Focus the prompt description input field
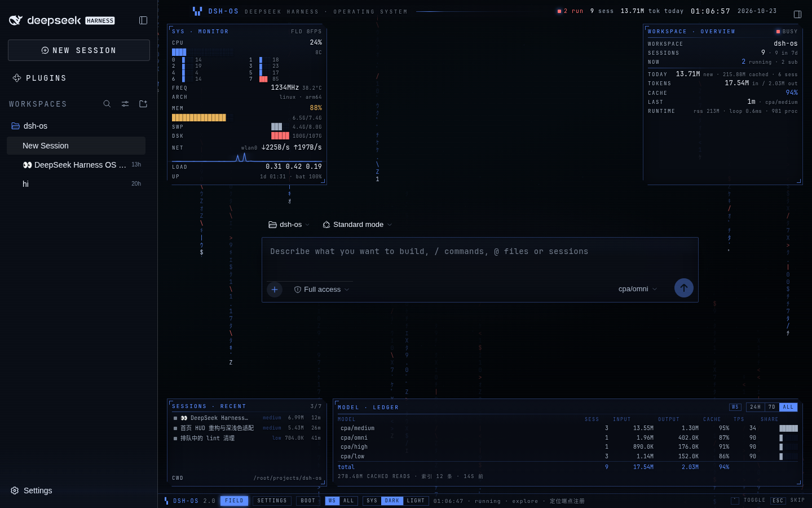Image resolution: width=812 pixels, height=508 pixels. tap(479, 252)
